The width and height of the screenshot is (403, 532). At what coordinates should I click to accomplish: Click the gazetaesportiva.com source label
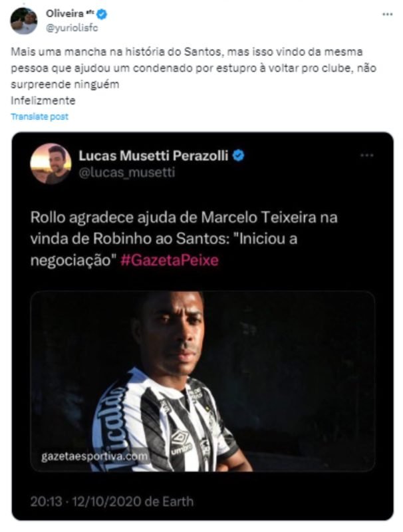click(94, 456)
